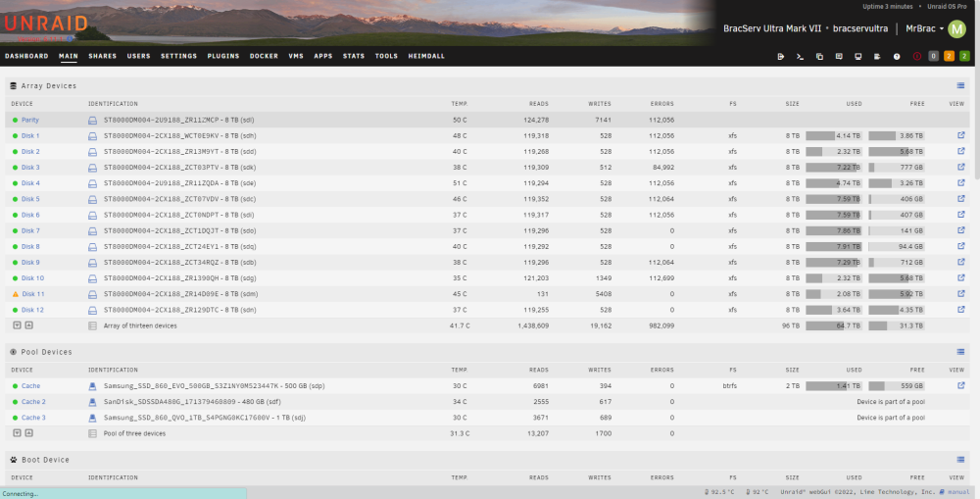Image resolution: width=980 pixels, height=499 pixels.
Task: Click the Pool of three devices list icon
Action: pos(92,433)
